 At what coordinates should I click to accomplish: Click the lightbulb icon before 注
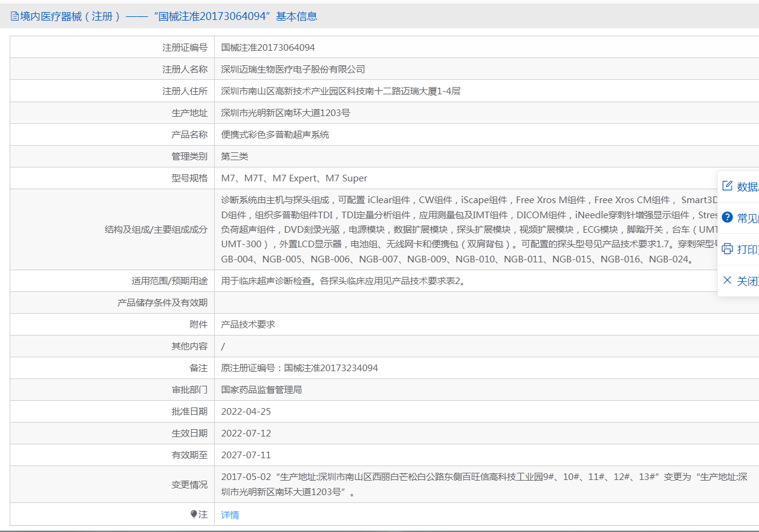194,514
